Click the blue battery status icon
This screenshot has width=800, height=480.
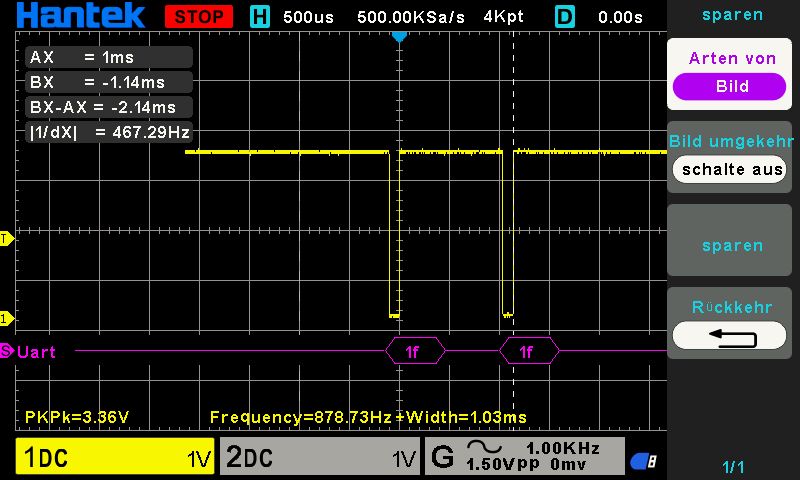(644, 461)
